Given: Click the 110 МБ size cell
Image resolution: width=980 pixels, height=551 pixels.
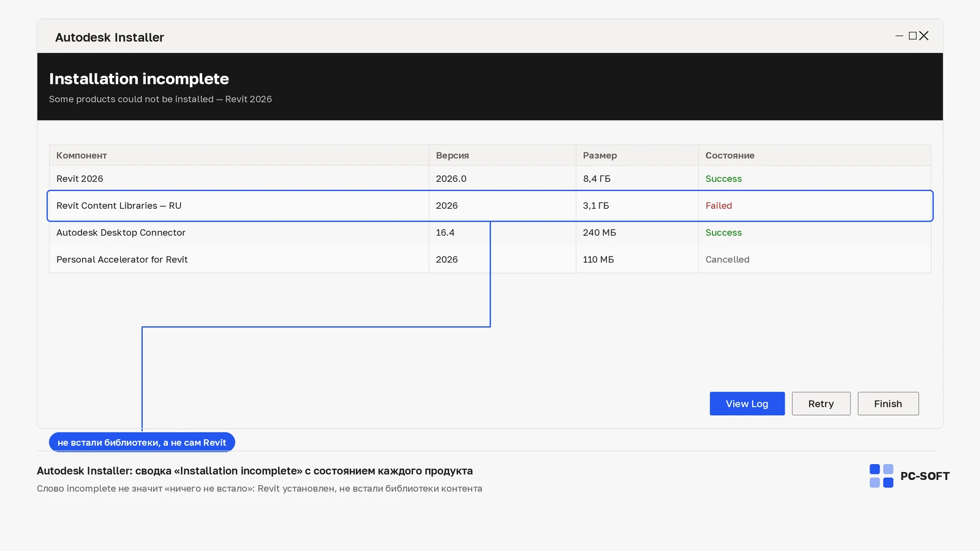Looking at the screenshot, I should [x=598, y=260].
